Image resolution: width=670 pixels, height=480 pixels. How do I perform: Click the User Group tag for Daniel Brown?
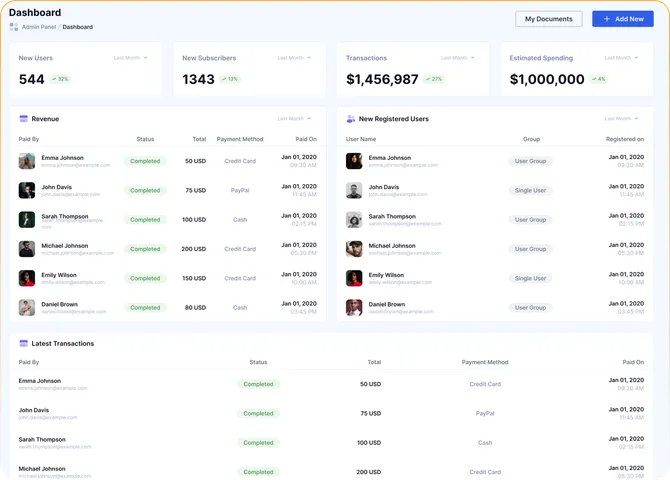tap(530, 307)
